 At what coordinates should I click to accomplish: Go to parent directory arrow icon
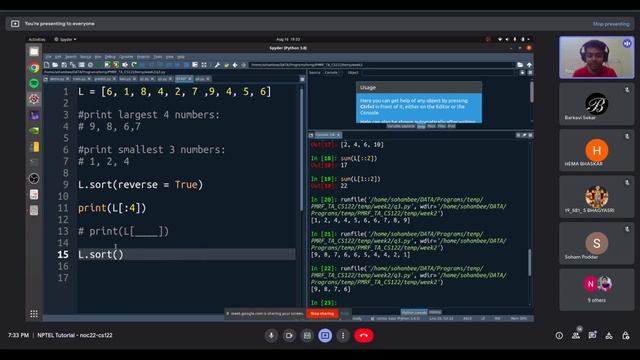(x=529, y=65)
